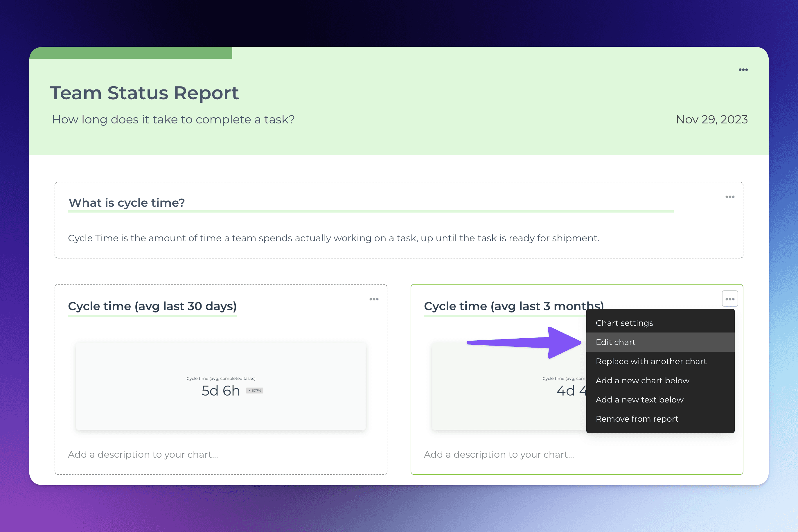Image resolution: width=798 pixels, height=532 pixels.
Task: Click the 'What is cycle time?' heading
Action: point(127,203)
